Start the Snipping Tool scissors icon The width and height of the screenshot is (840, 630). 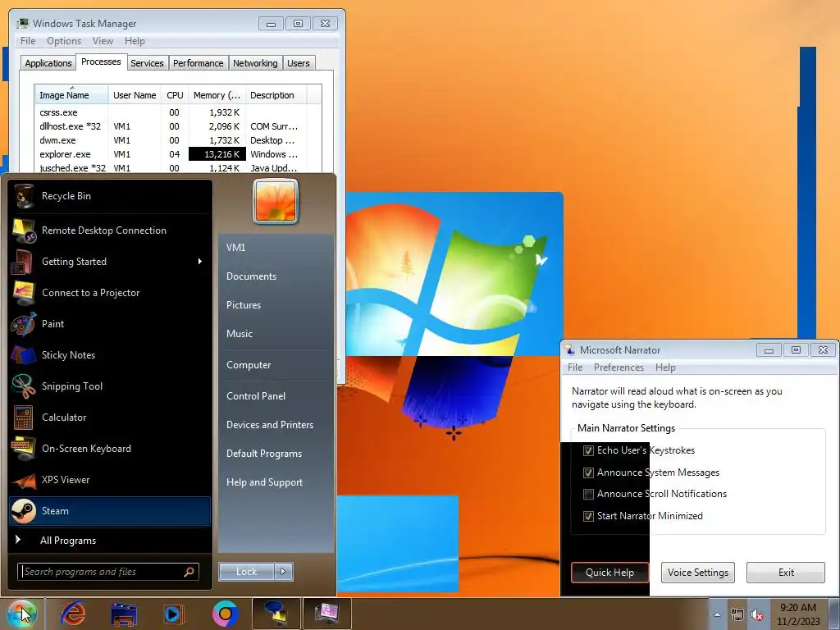tap(24, 386)
